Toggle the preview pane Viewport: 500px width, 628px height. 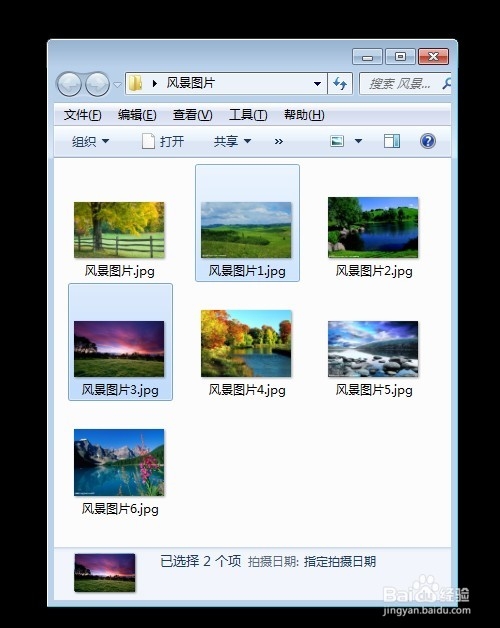[x=392, y=141]
